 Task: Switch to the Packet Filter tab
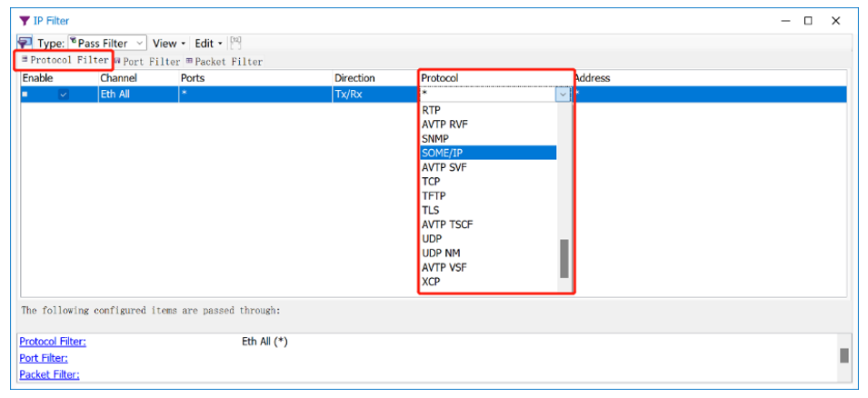[224, 62]
